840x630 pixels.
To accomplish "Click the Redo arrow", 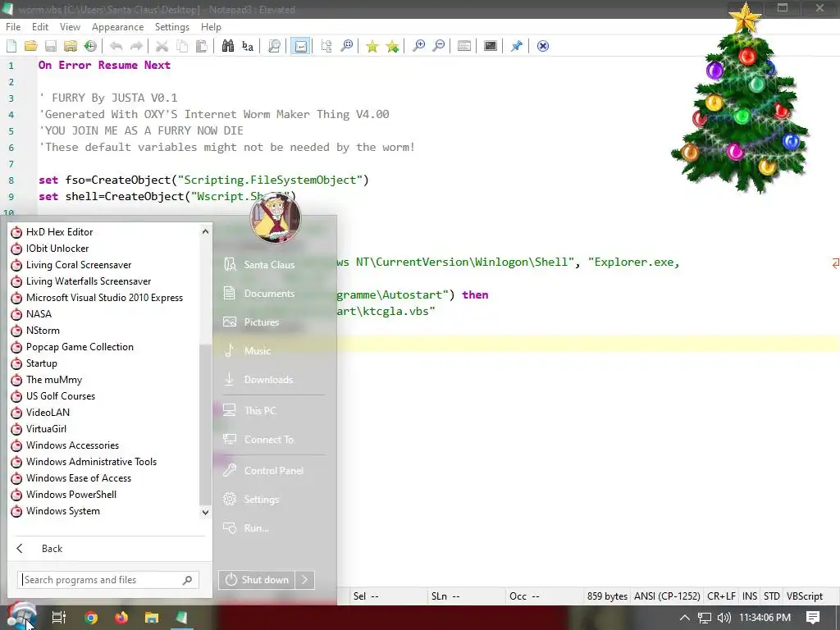I will (x=136, y=46).
